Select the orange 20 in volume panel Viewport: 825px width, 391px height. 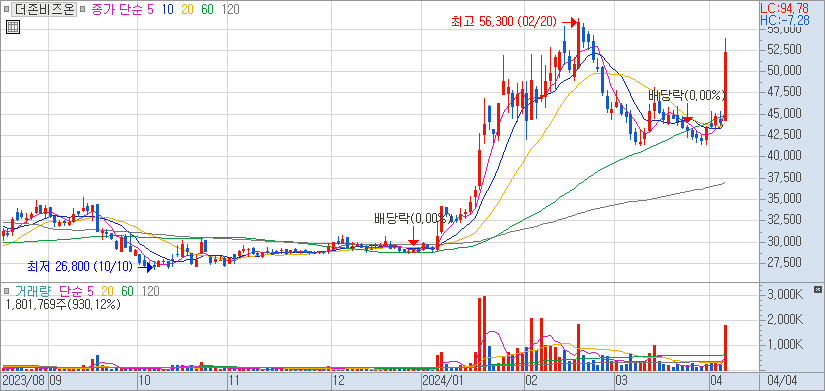coord(108,290)
